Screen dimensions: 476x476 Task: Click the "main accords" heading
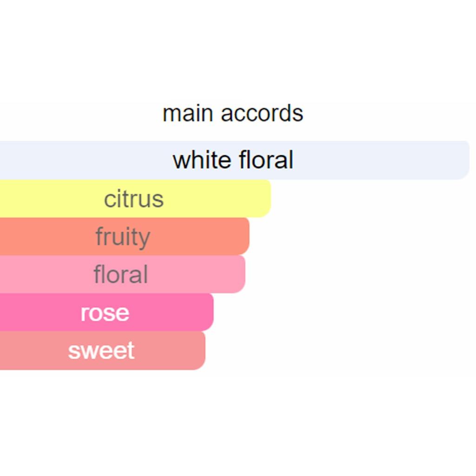pos(233,113)
